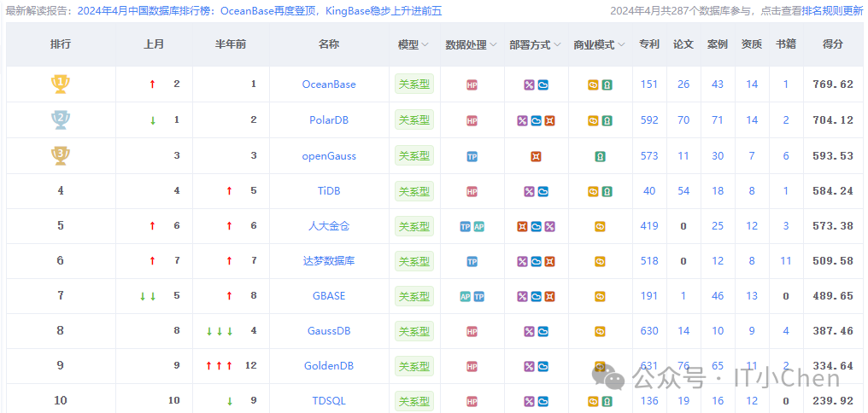This screenshot has width=868, height=413.
Task: Click the TP icon in GBASE row
Action: click(x=478, y=296)
